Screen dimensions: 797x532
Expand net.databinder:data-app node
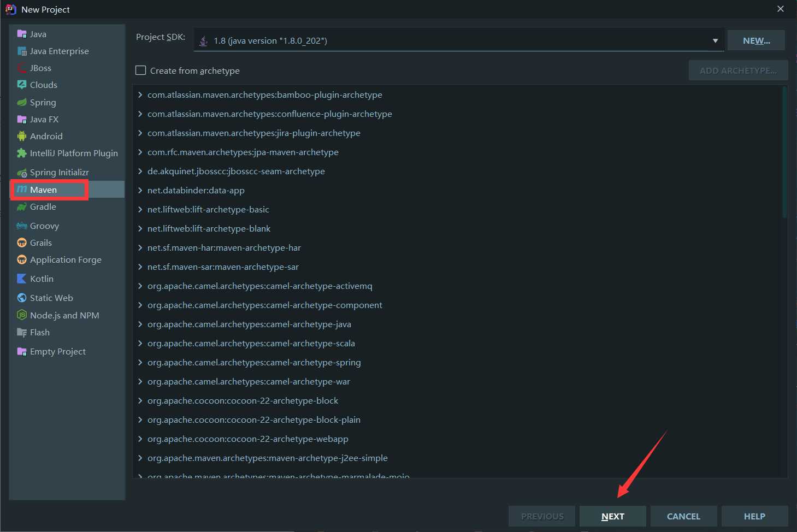pos(140,191)
